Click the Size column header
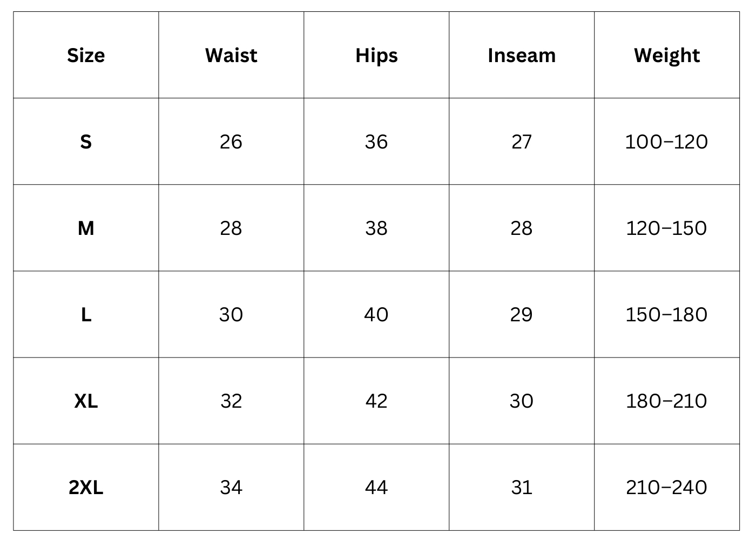Viewport: 756px width, 540px height. pos(86,56)
